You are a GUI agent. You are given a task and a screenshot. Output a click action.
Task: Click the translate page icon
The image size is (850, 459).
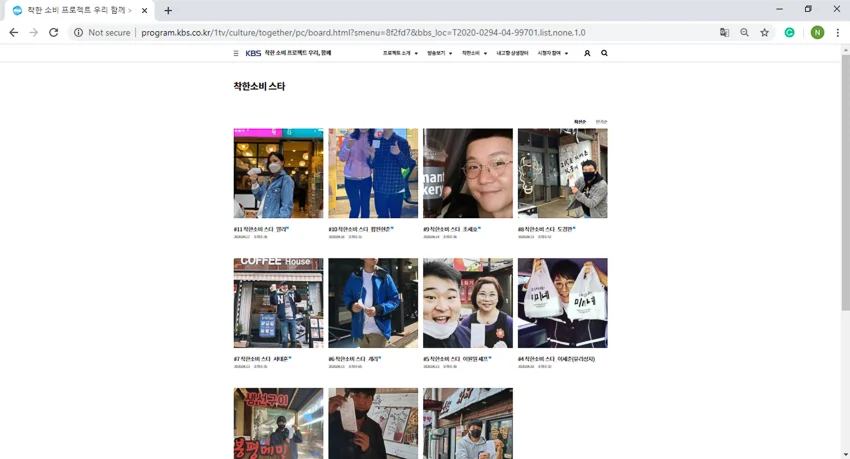pos(724,33)
